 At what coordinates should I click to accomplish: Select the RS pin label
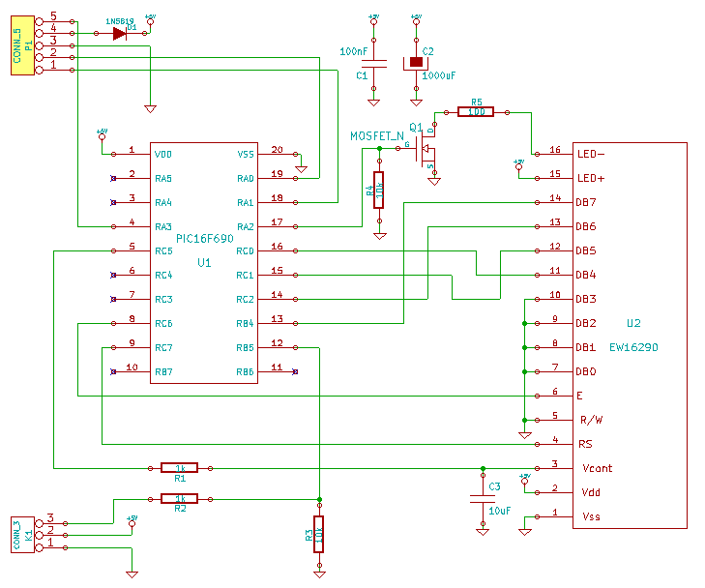585,444
